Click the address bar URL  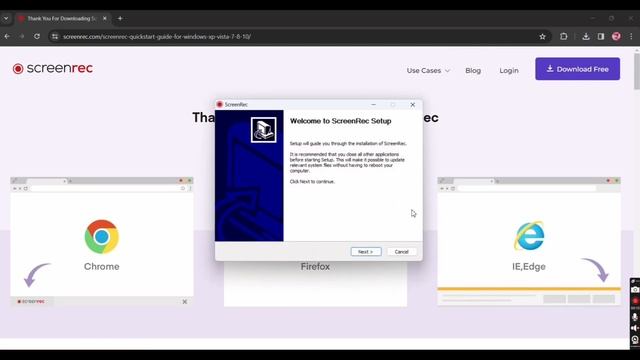click(157, 37)
